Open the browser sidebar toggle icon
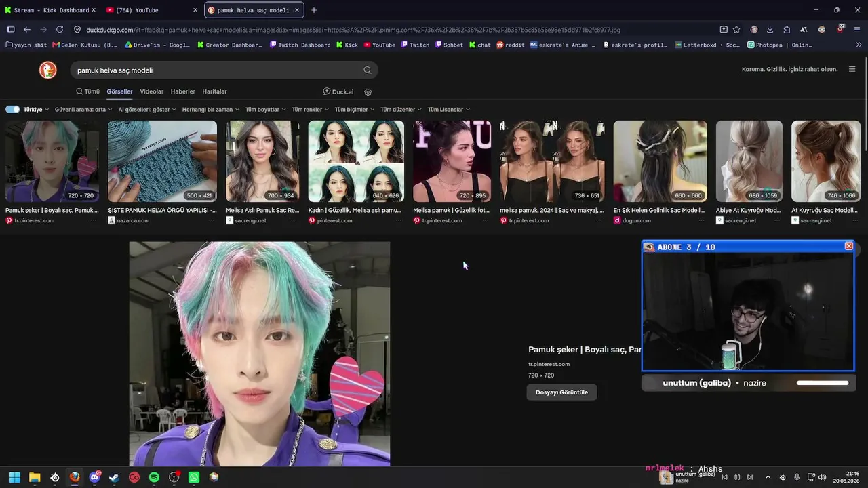The width and height of the screenshot is (868, 488). tap(10, 30)
